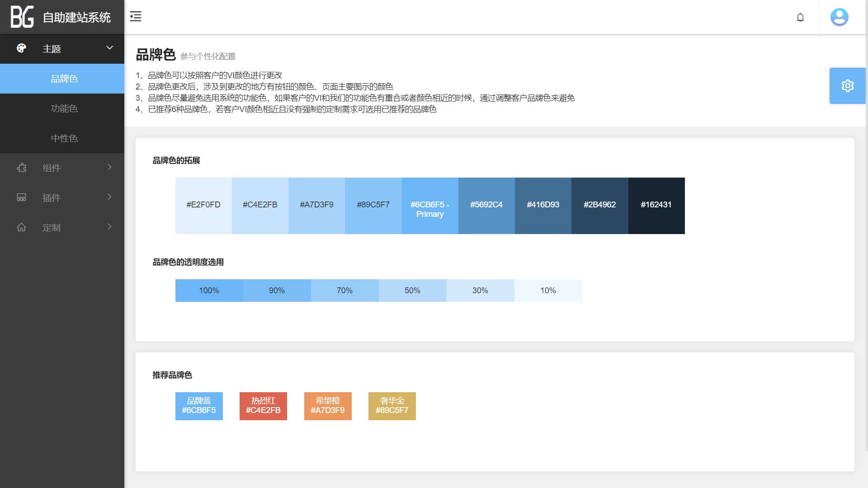The image size is (868, 488).
Task: Expand the 定制 submenu arrow
Action: click(109, 227)
